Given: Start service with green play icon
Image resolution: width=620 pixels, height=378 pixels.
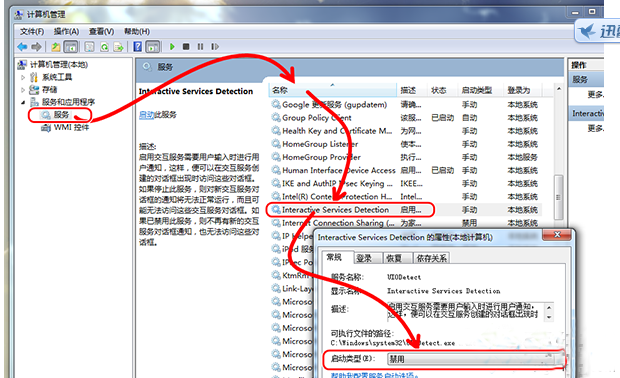Looking at the screenshot, I should click(172, 47).
